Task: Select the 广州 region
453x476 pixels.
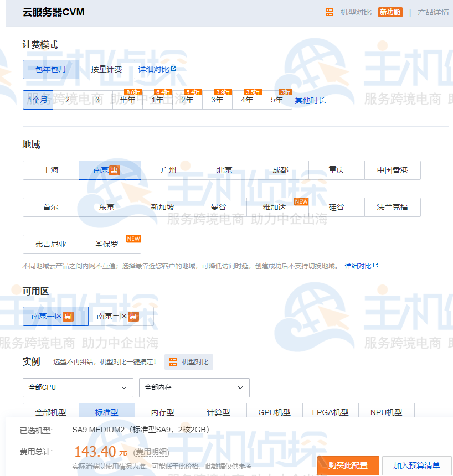Action: [x=169, y=170]
